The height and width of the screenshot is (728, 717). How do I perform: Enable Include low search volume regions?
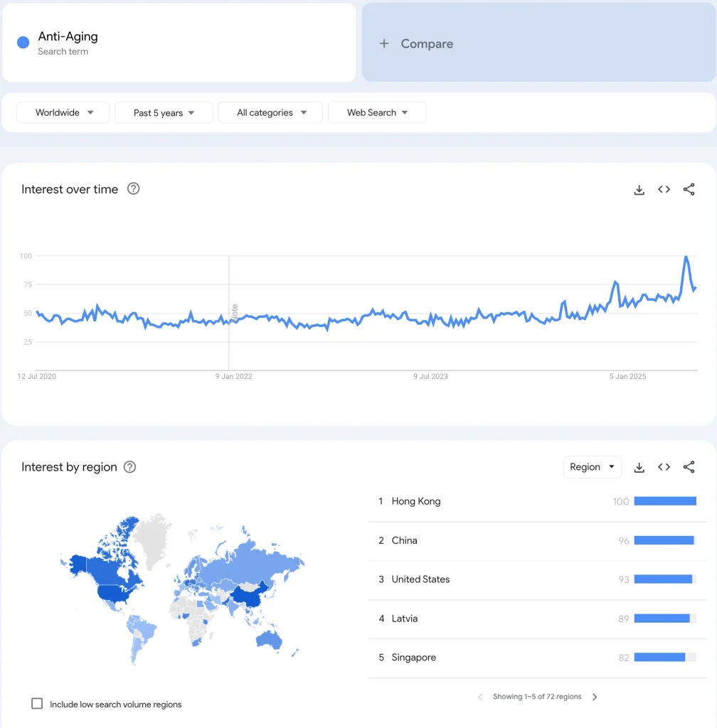click(x=37, y=704)
